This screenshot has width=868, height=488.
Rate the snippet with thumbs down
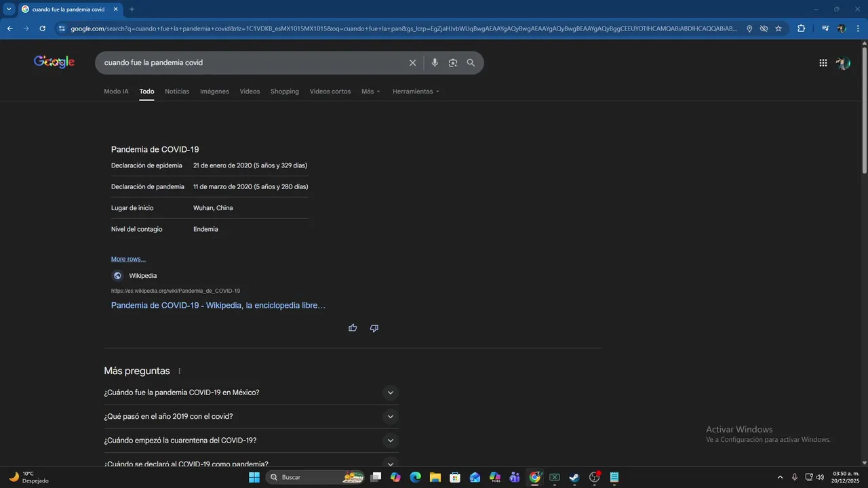374,328
